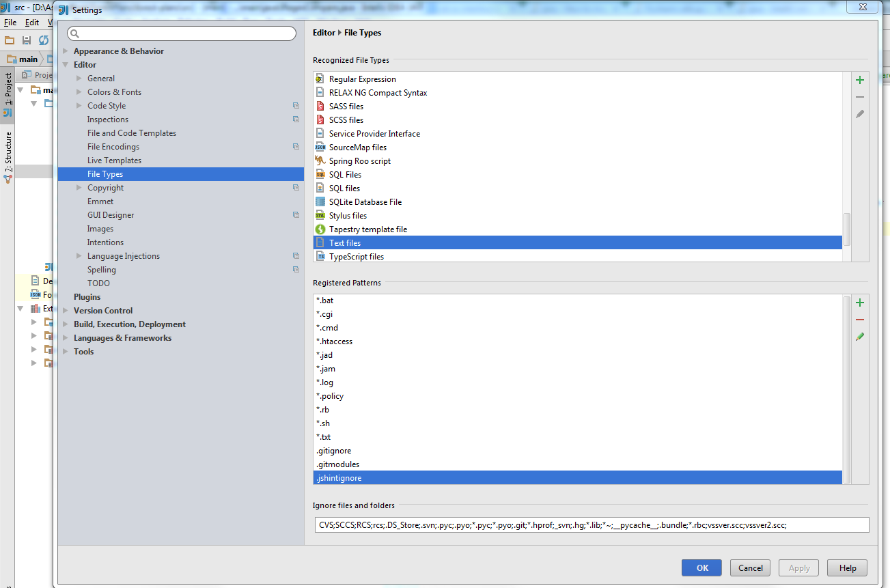Image resolution: width=890 pixels, height=588 pixels.
Task: Expand the Version Control section
Action: point(66,311)
